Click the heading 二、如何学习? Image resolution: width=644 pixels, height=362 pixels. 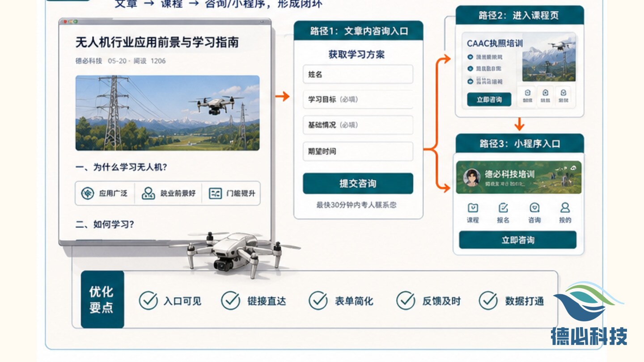[105, 224]
